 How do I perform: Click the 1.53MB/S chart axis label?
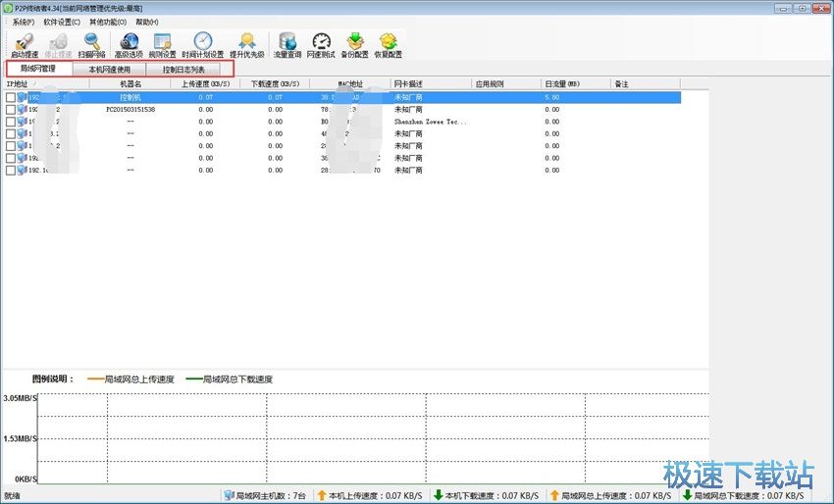click(21, 438)
